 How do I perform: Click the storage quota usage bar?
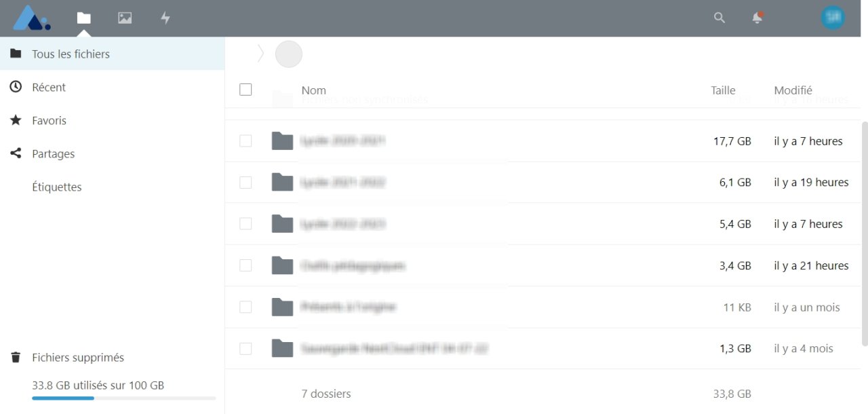pos(123,398)
